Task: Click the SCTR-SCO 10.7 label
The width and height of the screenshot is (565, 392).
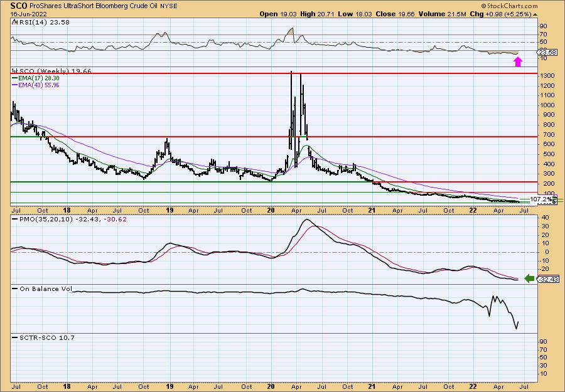Action: click(47, 337)
